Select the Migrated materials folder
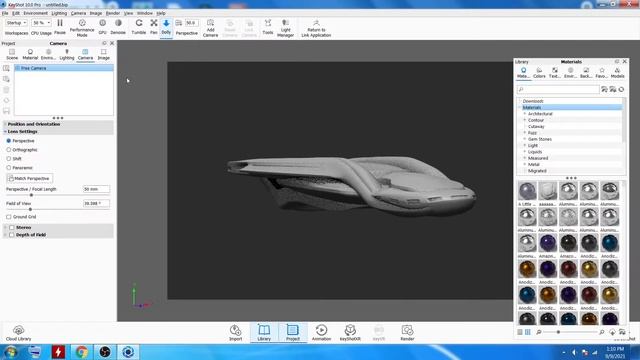The image size is (640, 360). [537, 171]
